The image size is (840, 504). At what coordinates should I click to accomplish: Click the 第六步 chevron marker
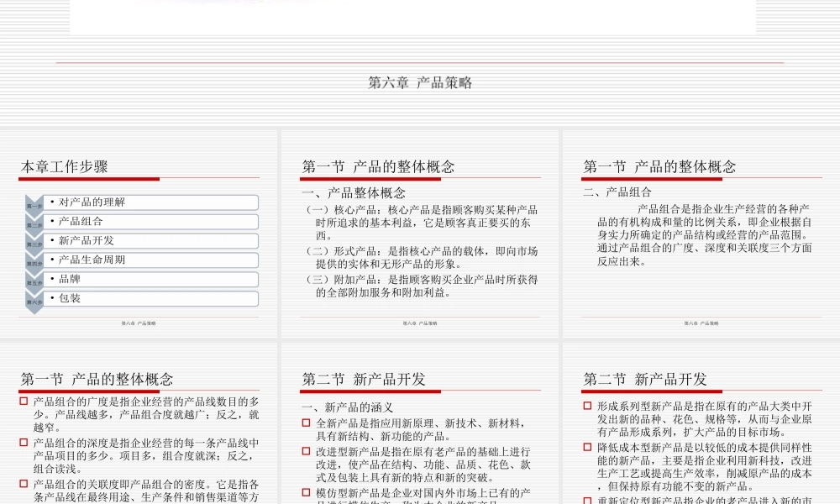pos(34,299)
